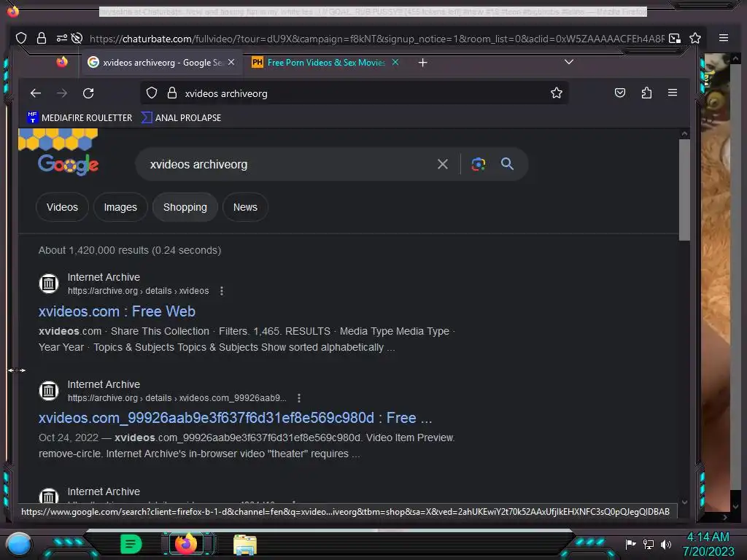This screenshot has width=747, height=560.
Task: Open options dots for second archive.org result
Action: click(x=298, y=398)
